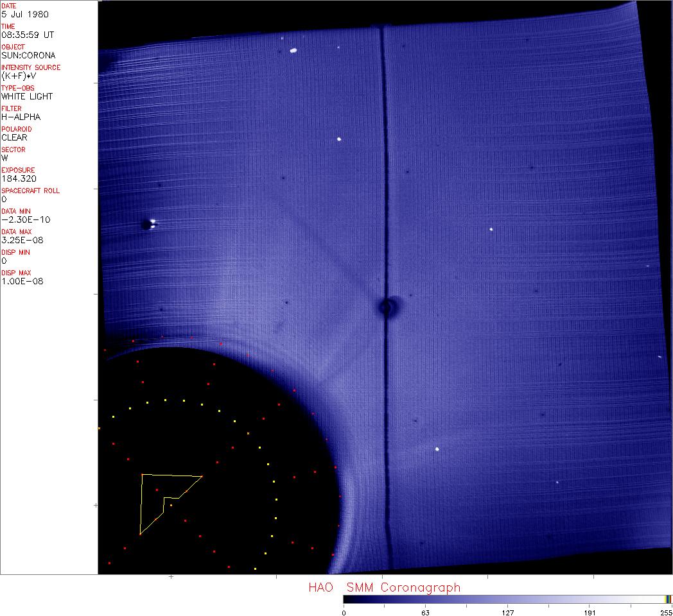Click the 63 tick label under the color bar
This screenshot has height=616, width=673.
(x=425, y=612)
